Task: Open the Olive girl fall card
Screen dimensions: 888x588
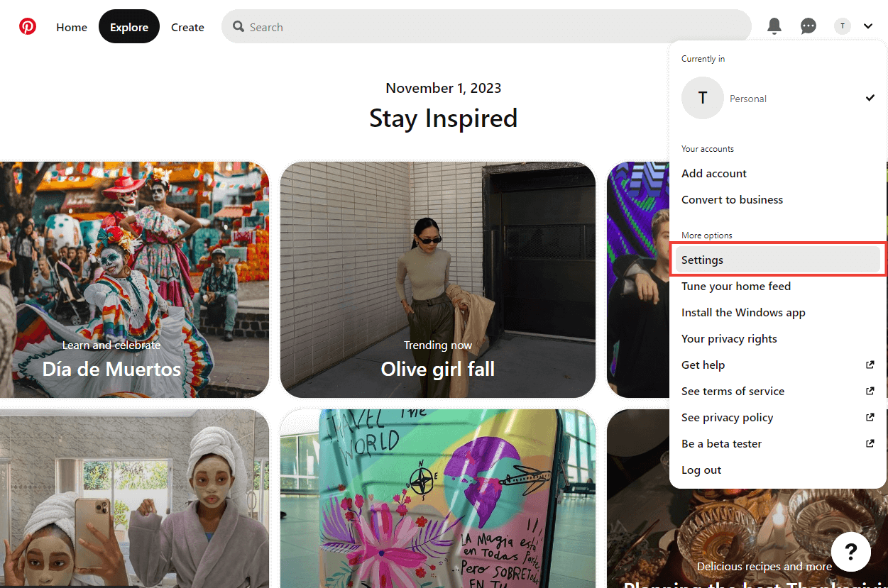Action: point(437,279)
